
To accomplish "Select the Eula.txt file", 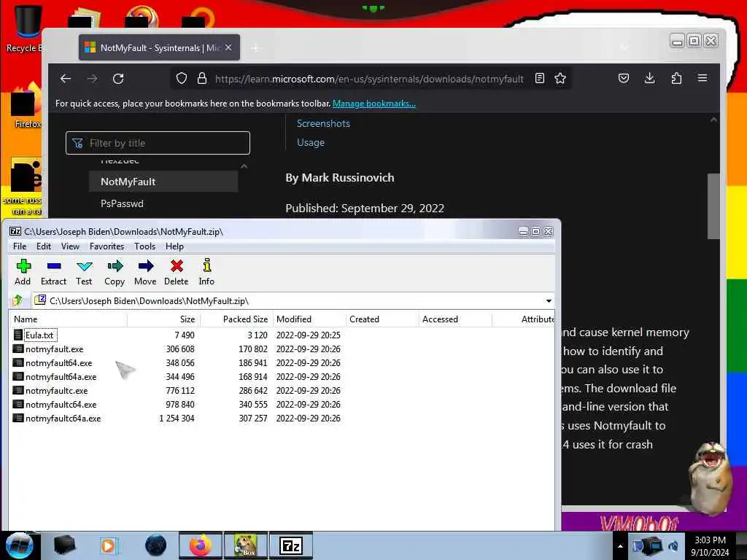I will click(39, 335).
